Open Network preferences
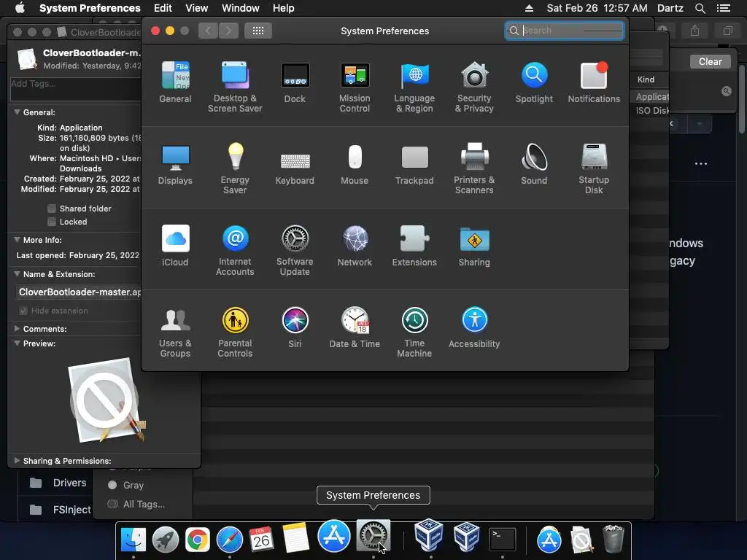The height and width of the screenshot is (560, 747). pos(355,245)
